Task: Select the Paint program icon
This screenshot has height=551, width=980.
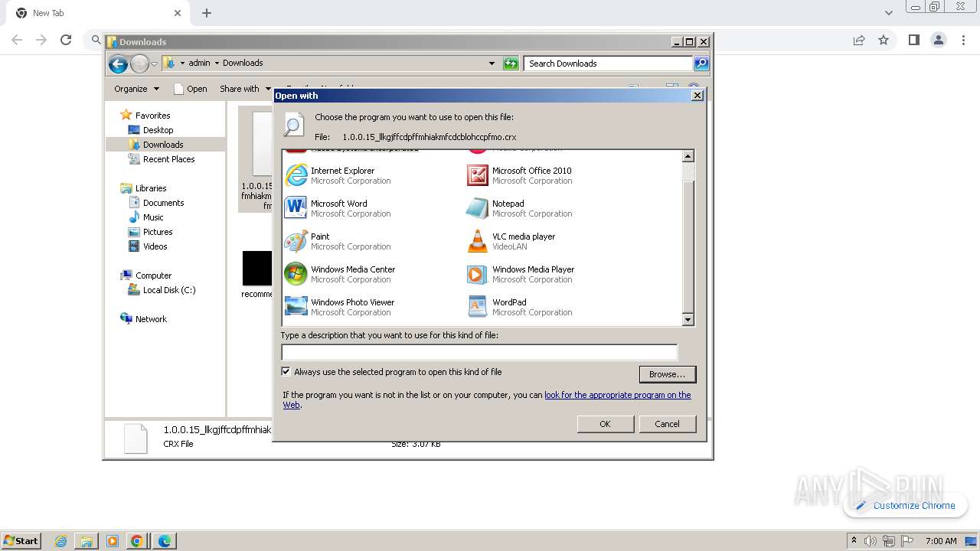Action: 296,241
